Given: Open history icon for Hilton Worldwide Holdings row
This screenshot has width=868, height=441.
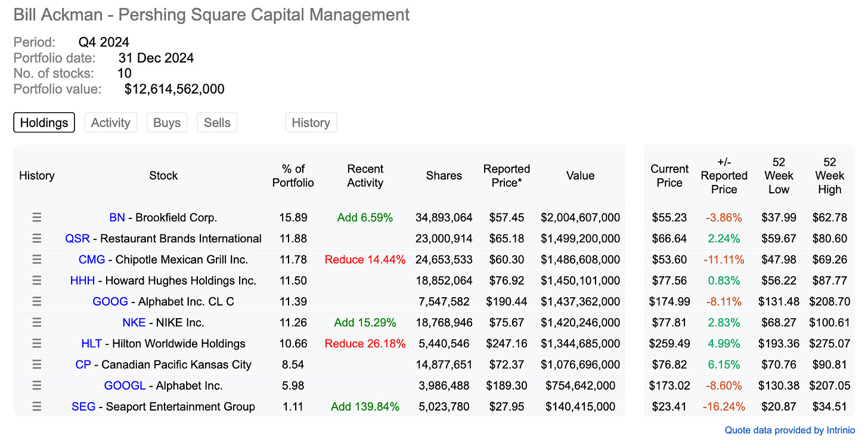Looking at the screenshot, I should (x=36, y=343).
